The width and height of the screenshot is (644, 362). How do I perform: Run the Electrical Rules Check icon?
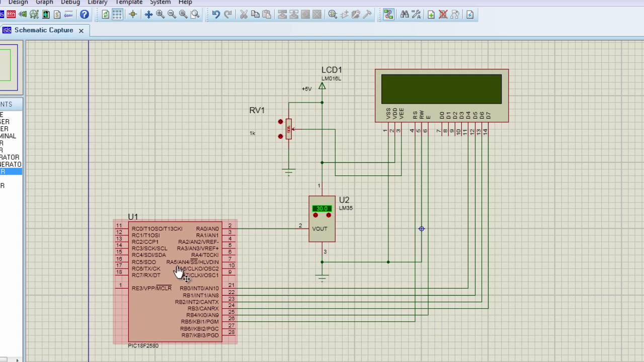tap(469, 15)
